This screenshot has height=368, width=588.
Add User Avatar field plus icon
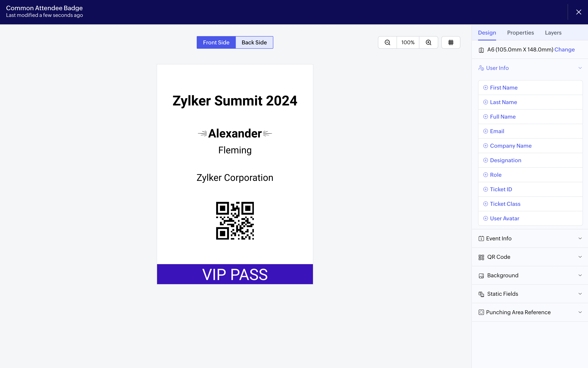coord(486,218)
